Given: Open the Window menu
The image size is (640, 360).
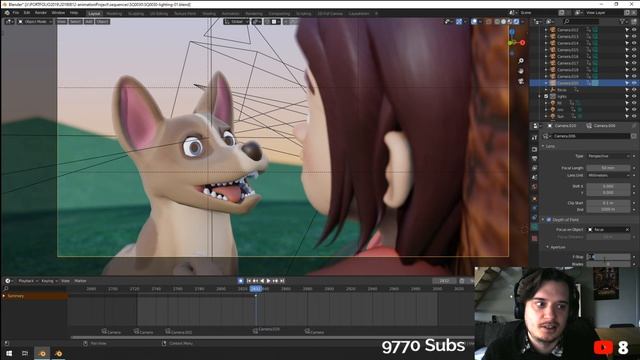Looking at the screenshot, I should point(58,13).
